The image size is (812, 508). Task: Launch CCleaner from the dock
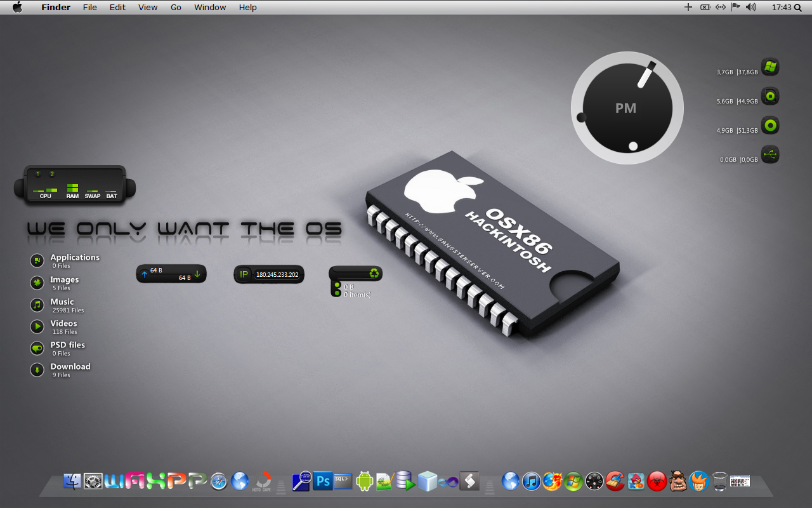pyautogui.click(x=615, y=481)
